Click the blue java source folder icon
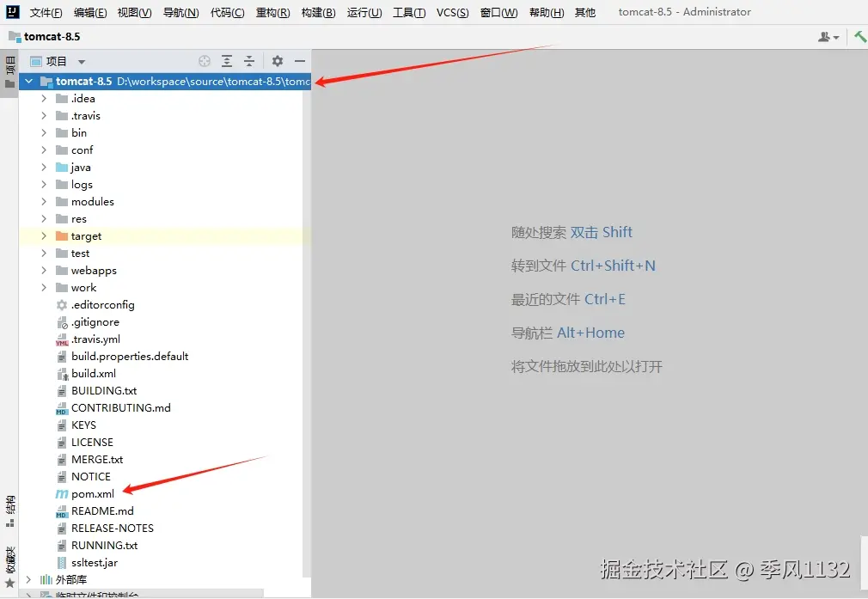 pos(61,168)
